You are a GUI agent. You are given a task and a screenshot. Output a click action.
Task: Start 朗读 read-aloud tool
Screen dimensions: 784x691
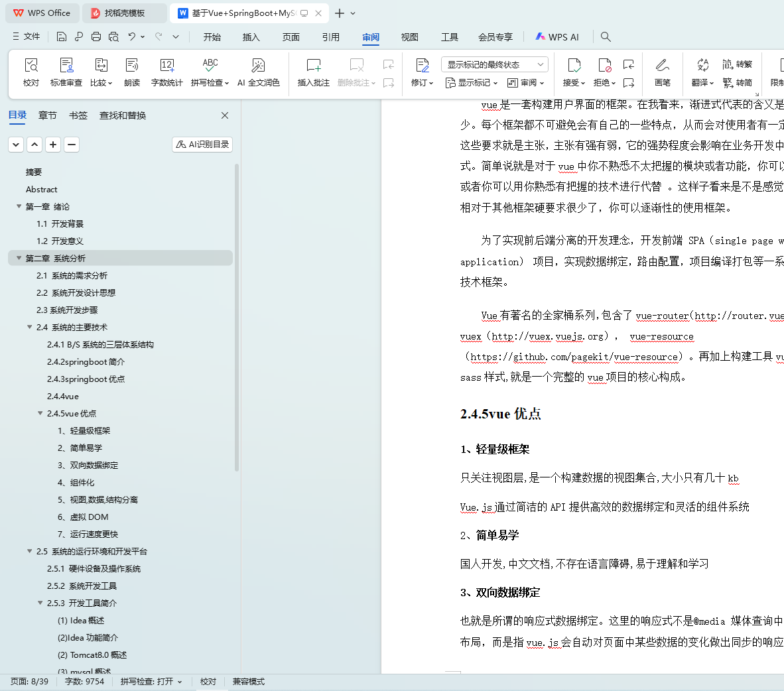point(132,72)
